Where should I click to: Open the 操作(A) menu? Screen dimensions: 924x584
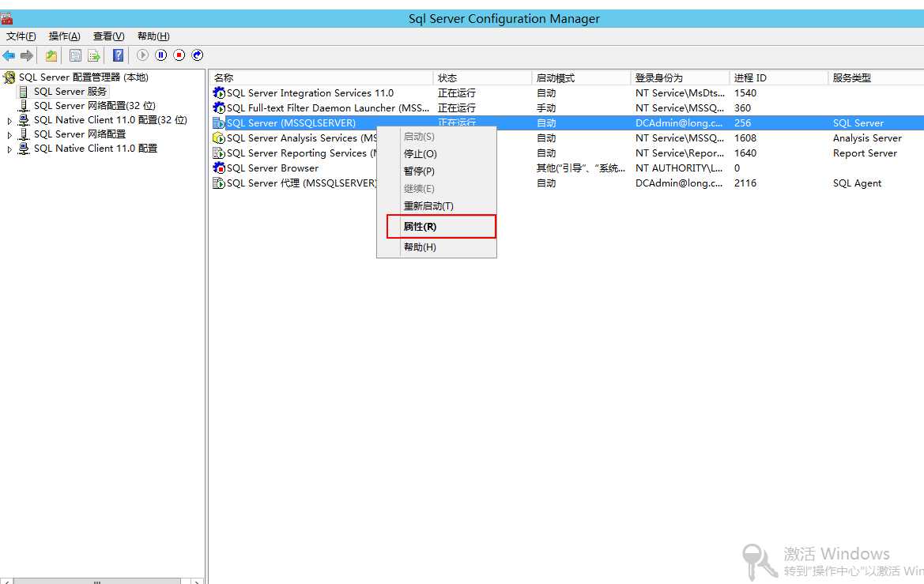[64, 36]
